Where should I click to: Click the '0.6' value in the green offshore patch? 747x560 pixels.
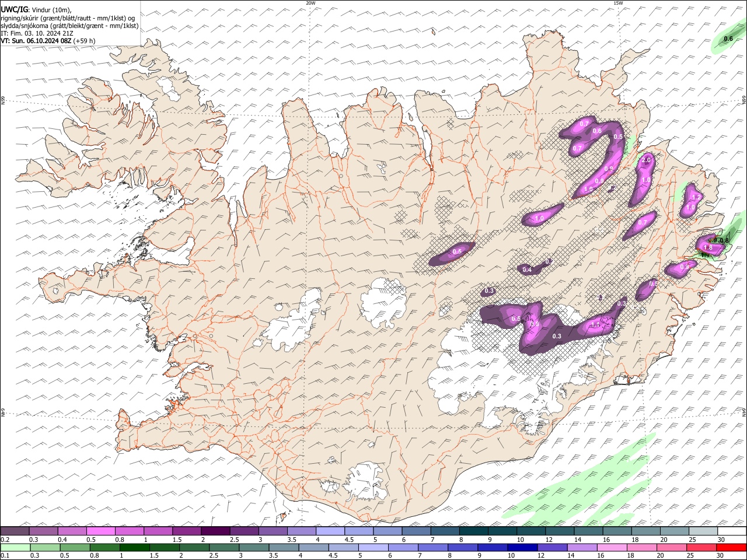tap(728, 39)
